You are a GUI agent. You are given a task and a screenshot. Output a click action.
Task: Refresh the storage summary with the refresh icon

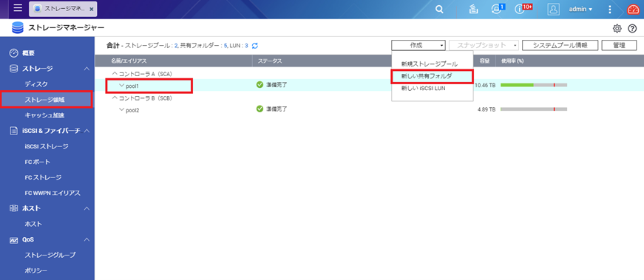[x=254, y=46]
